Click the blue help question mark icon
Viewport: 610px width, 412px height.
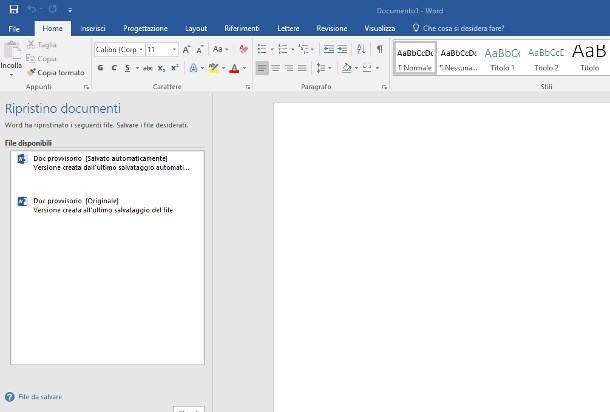pyautogui.click(x=10, y=397)
